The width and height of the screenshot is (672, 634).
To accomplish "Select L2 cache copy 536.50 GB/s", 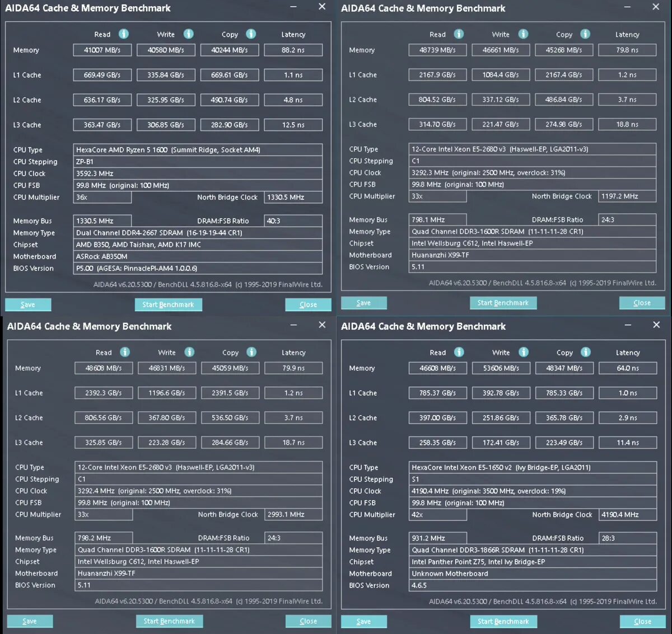I will pos(230,417).
